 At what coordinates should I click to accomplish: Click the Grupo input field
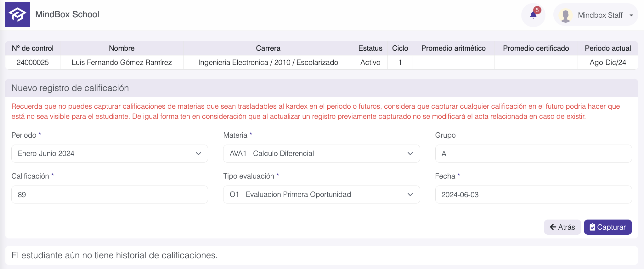[x=533, y=153]
